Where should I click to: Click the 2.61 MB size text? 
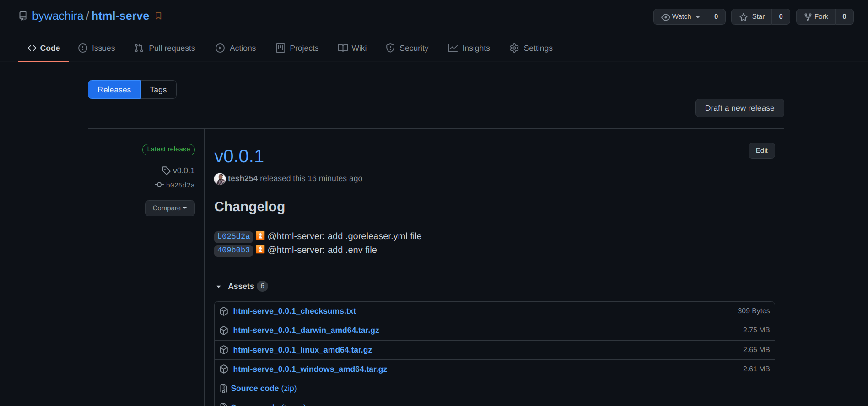click(x=756, y=369)
